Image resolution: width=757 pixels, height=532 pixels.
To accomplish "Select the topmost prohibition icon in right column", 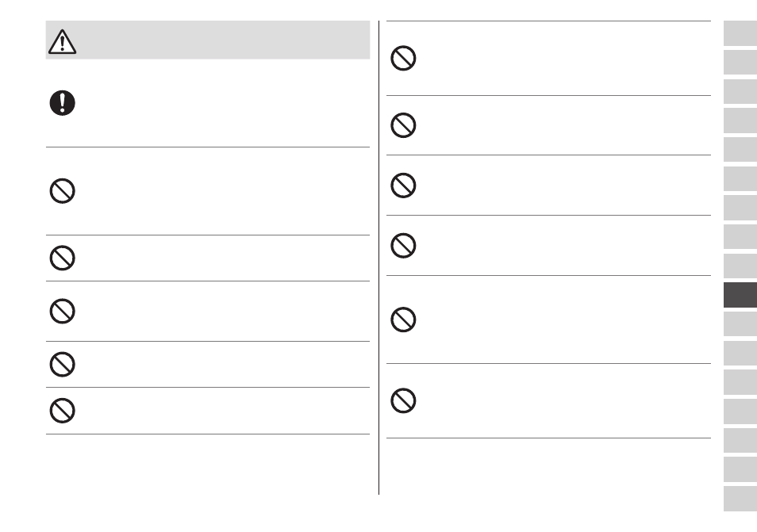I will coord(403,59).
